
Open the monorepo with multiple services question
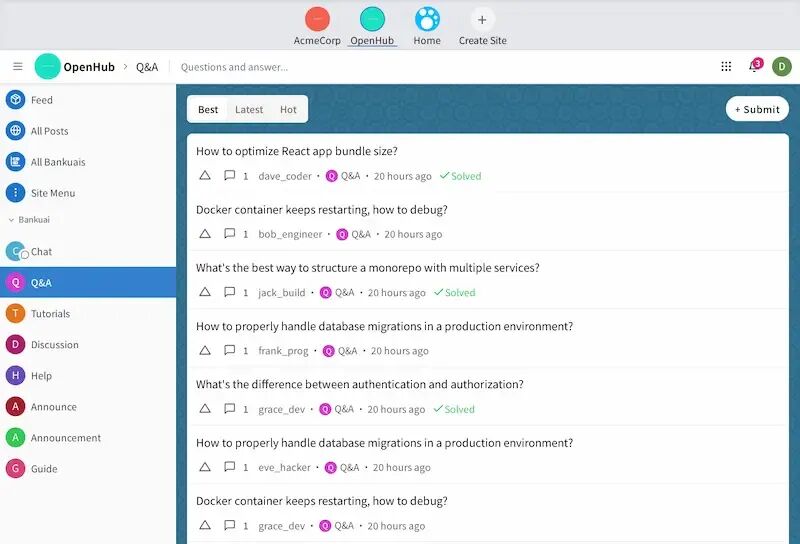367,268
